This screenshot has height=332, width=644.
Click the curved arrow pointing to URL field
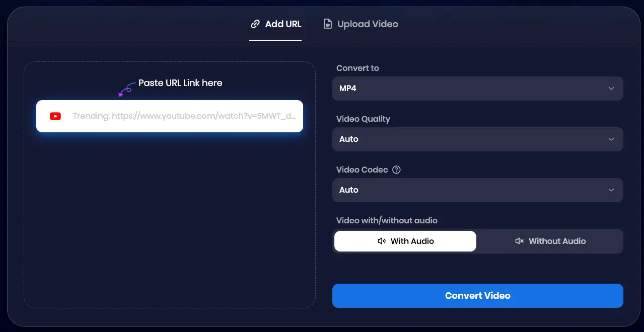[x=125, y=91]
